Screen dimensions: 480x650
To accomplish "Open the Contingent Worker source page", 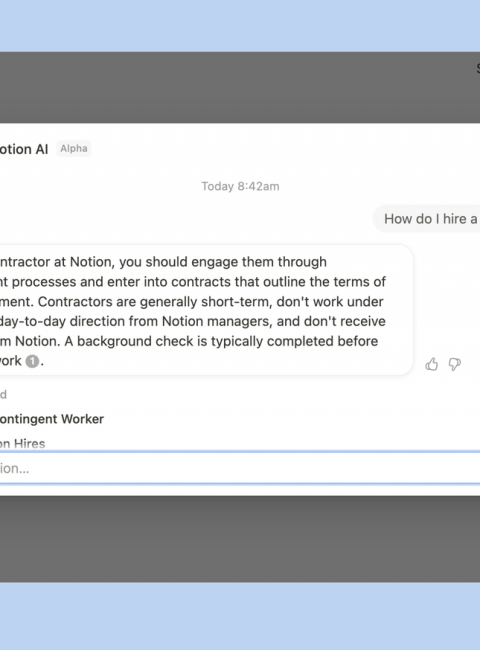I will click(51, 419).
